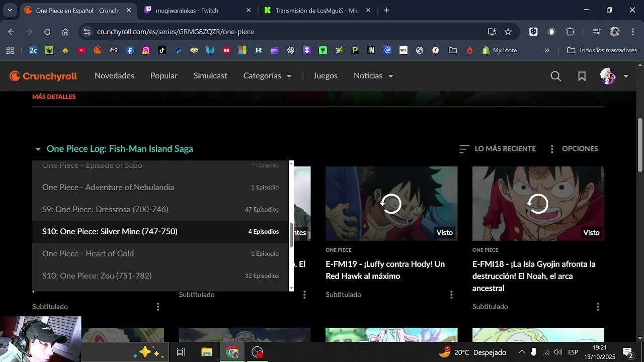
Task: Reload the current page
Action: pos(47,32)
